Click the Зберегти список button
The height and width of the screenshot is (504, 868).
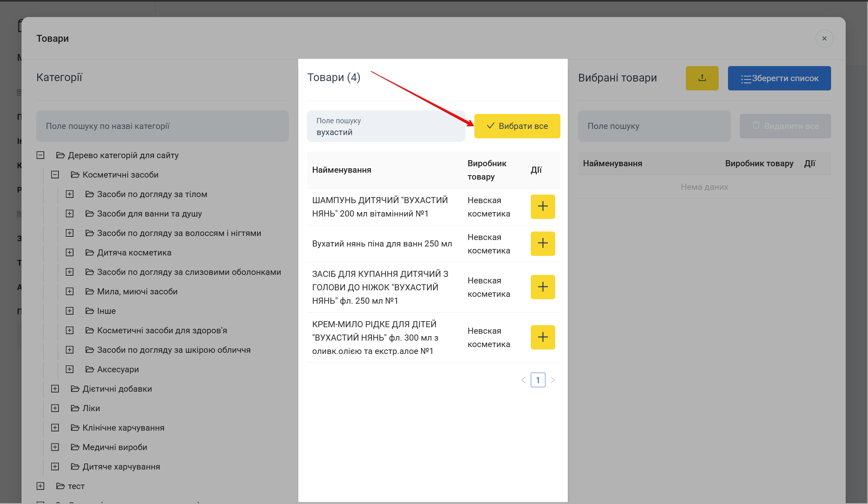(x=779, y=78)
